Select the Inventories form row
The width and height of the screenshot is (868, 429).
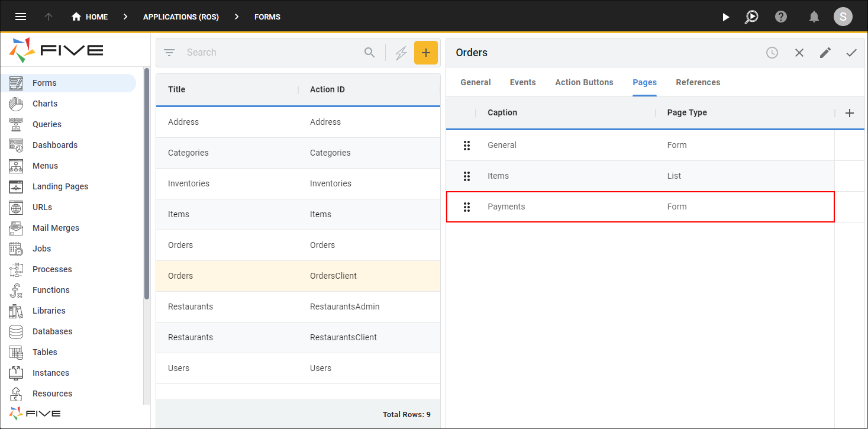298,183
